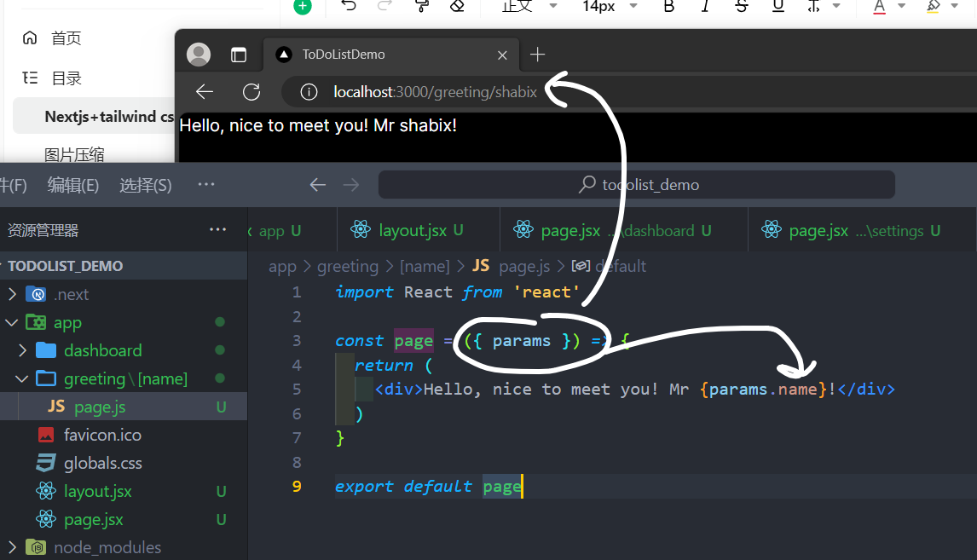Open the 图片压缩 document entry

(x=74, y=153)
